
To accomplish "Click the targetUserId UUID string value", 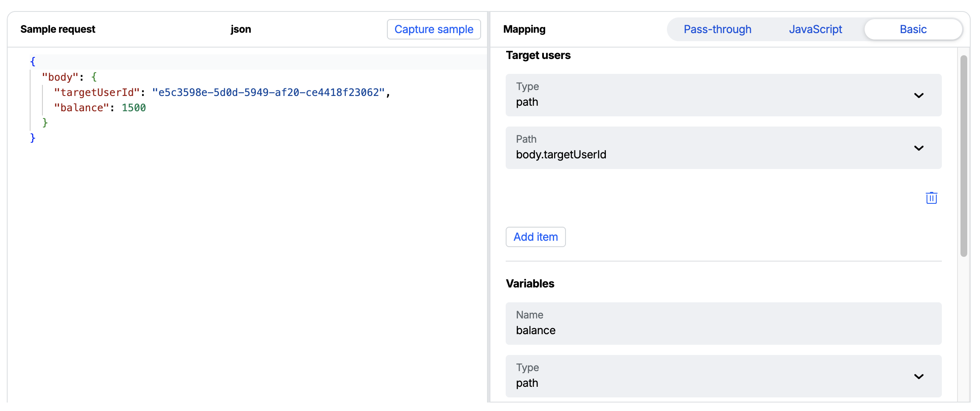I will (x=268, y=93).
